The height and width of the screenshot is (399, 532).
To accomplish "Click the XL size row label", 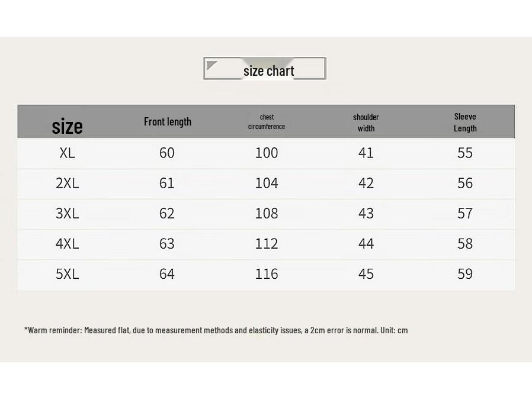I will (67, 153).
